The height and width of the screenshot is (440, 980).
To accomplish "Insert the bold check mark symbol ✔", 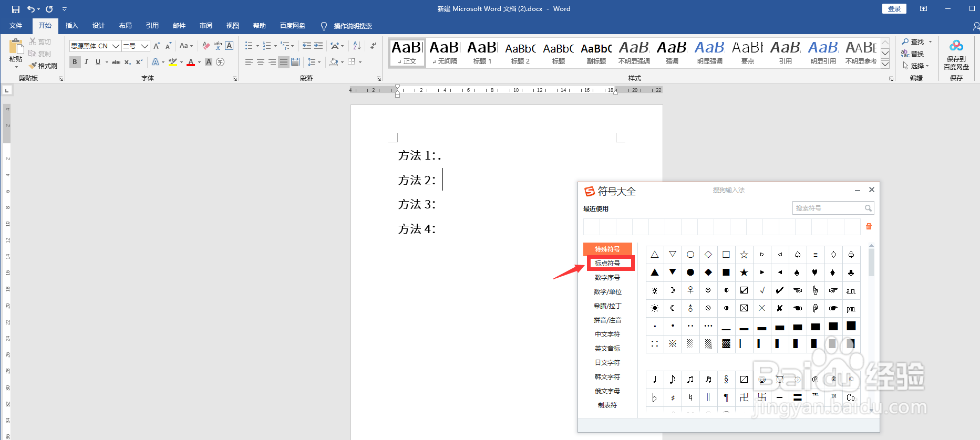I will (779, 290).
